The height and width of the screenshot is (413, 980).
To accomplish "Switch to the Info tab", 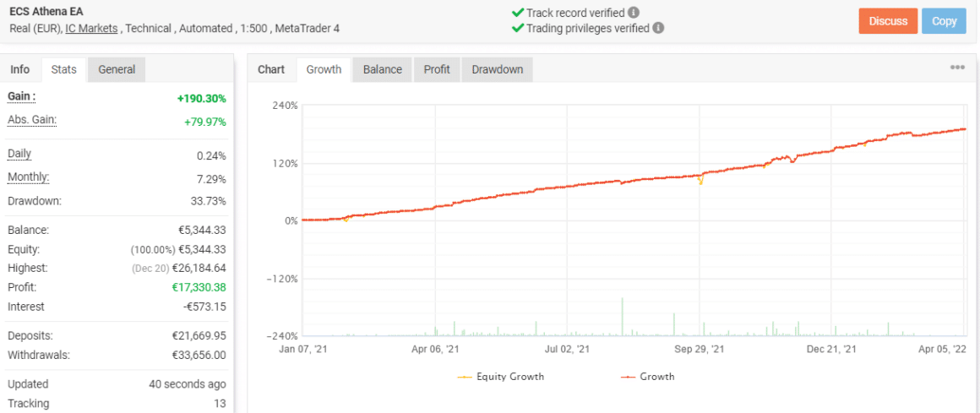I will 19,69.
